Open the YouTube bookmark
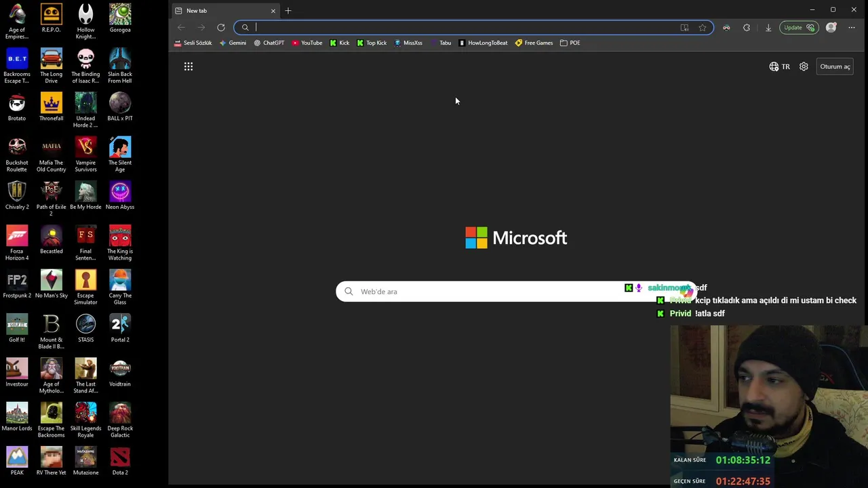 click(307, 43)
